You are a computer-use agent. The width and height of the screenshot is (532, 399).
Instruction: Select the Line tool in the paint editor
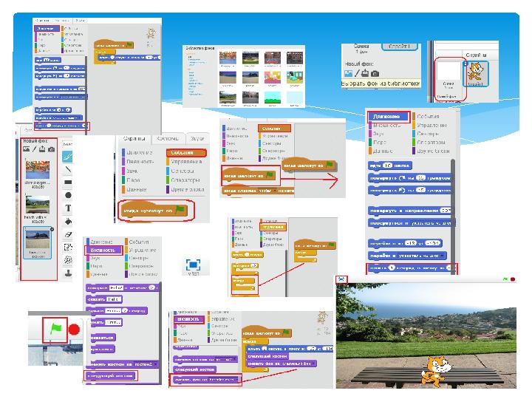coord(68,169)
